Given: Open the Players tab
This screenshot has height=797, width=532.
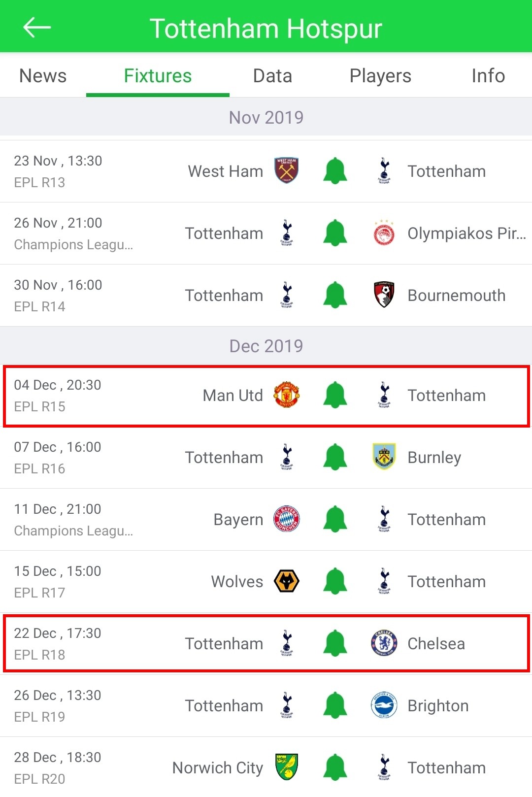Looking at the screenshot, I should click(x=380, y=76).
